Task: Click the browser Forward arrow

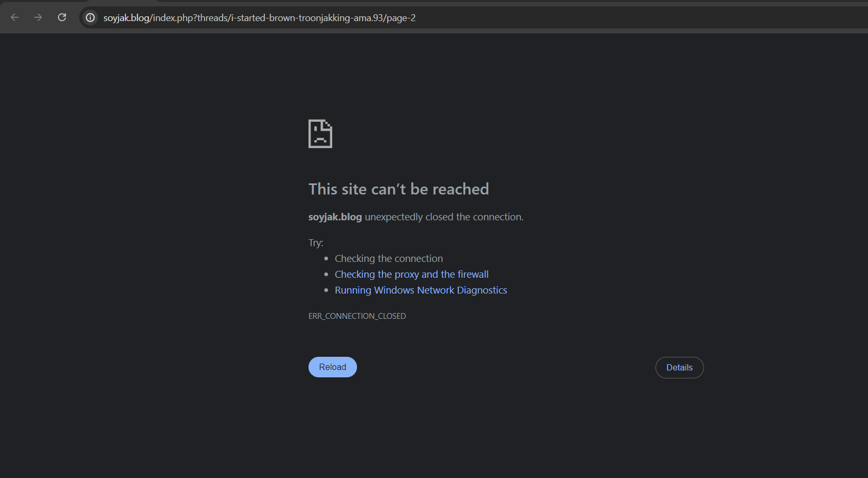Action: (x=38, y=17)
